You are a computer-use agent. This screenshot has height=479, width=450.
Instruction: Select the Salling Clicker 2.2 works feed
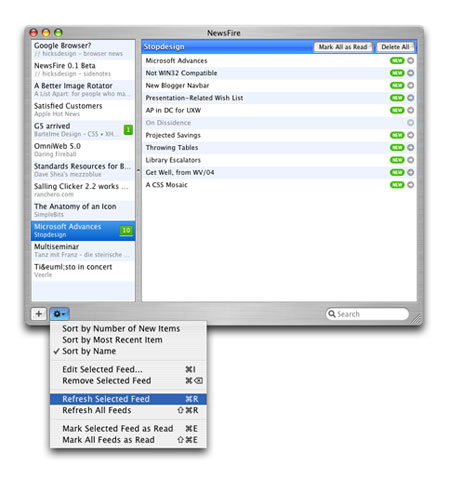[x=83, y=190]
